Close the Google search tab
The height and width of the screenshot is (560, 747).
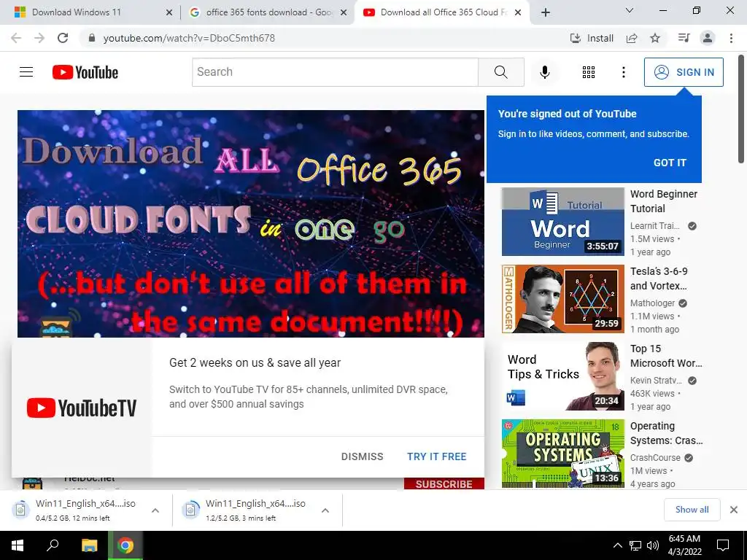pyautogui.click(x=343, y=12)
